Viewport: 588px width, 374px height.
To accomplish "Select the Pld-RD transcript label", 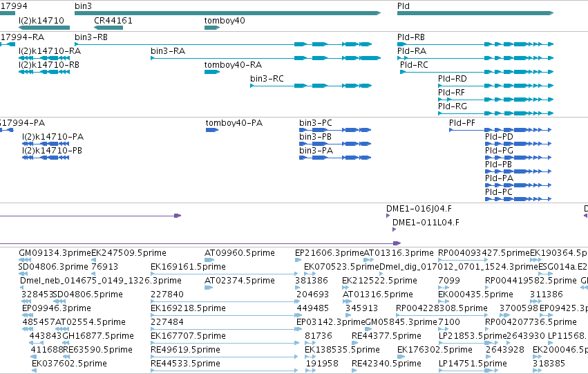I will click(453, 79).
